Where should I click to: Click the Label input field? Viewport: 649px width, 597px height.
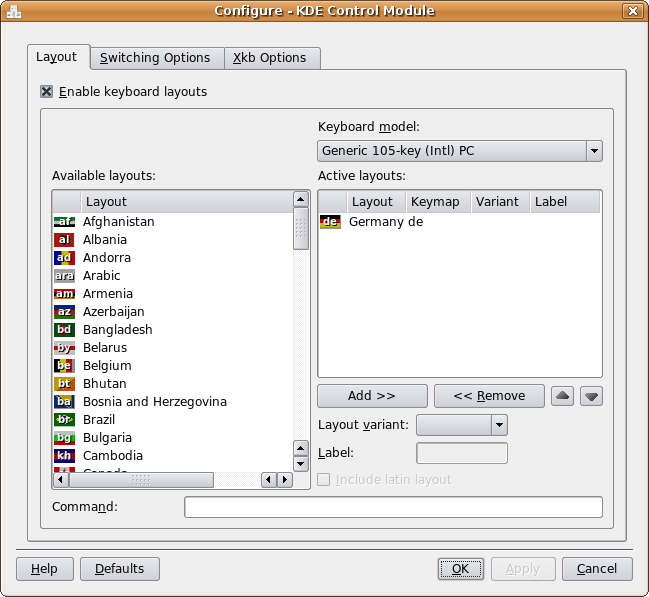tap(462, 453)
